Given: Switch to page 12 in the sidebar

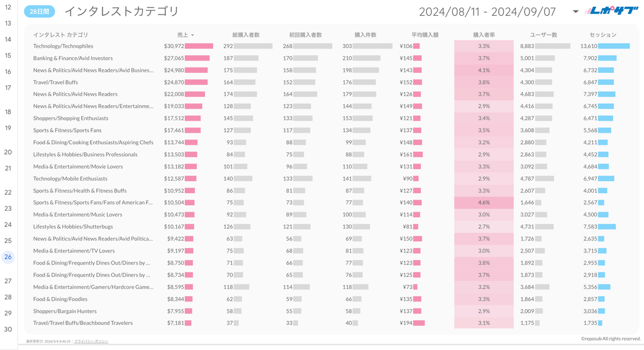Looking at the screenshot, I should click(x=8, y=7).
